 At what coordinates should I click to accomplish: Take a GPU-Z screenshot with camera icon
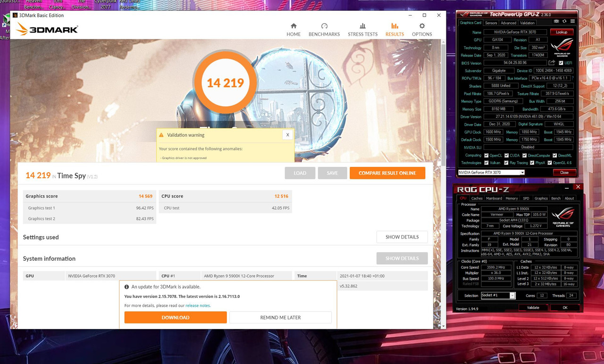pos(556,21)
